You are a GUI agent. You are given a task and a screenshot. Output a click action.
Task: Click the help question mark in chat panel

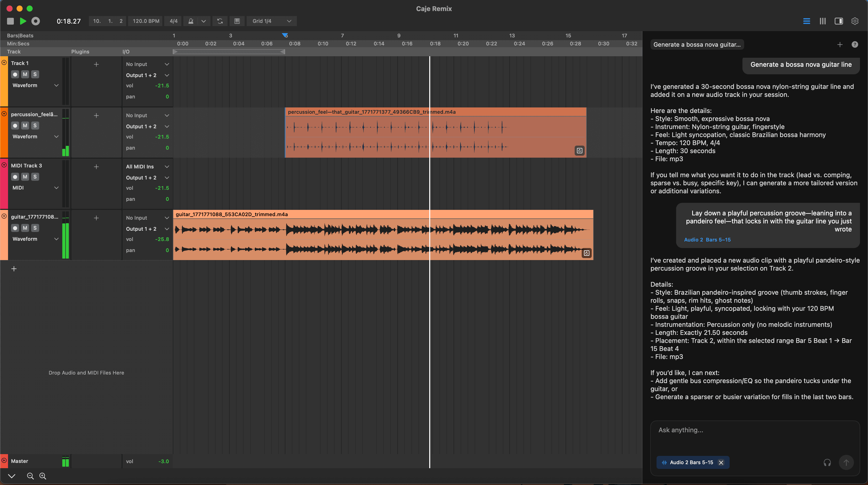[x=855, y=44]
